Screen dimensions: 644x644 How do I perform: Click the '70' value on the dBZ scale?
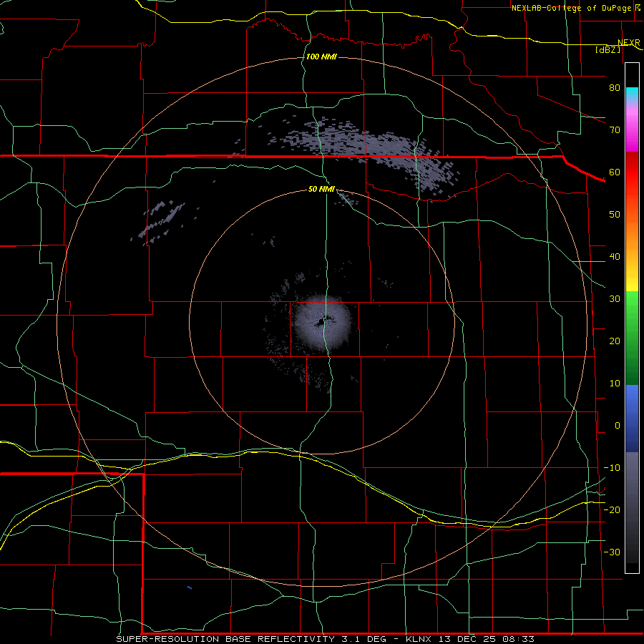pos(615,130)
